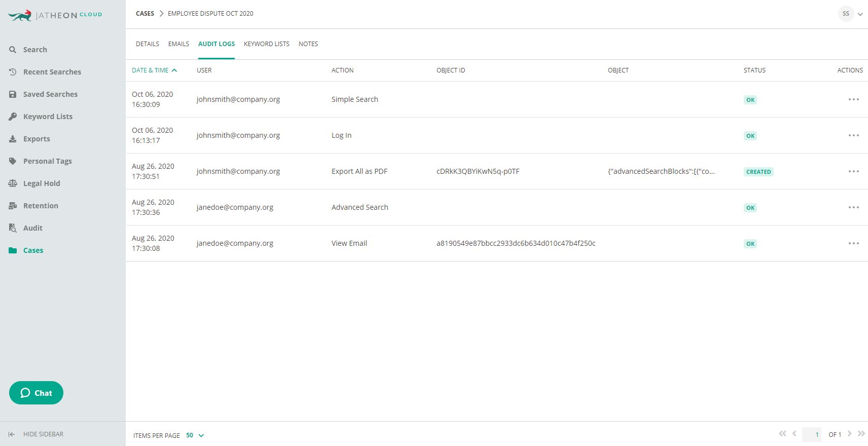Click the Legal Hold scales icon
This screenshot has height=446, width=868.
pyautogui.click(x=13, y=183)
